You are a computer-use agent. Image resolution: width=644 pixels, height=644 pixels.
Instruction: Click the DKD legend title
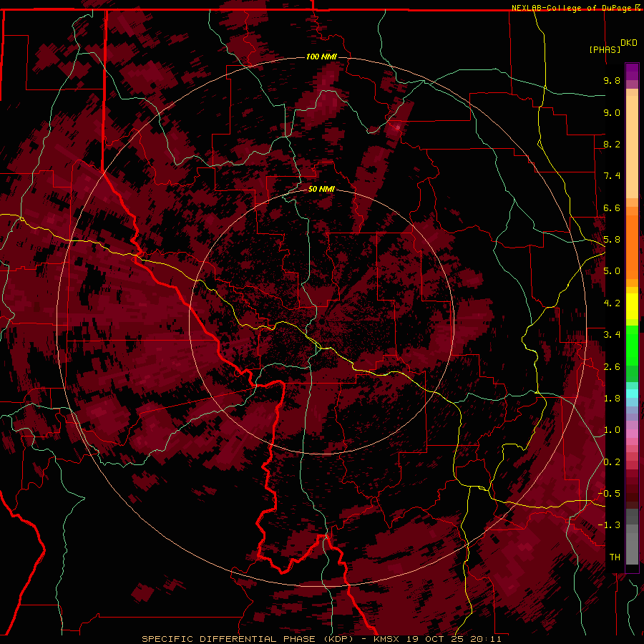pyautogui.click(x=628, y=43)
